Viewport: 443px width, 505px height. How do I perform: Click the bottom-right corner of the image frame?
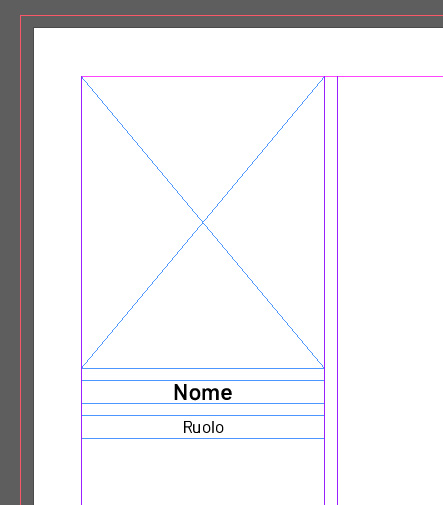pos(324,368)
